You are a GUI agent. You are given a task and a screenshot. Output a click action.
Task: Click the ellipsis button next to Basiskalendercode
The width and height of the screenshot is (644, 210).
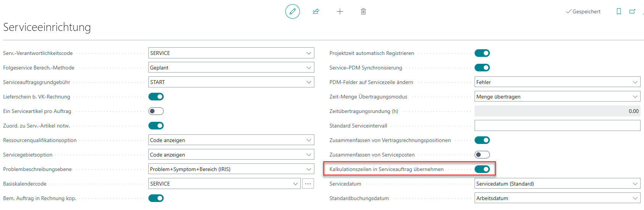pos(308,184)
